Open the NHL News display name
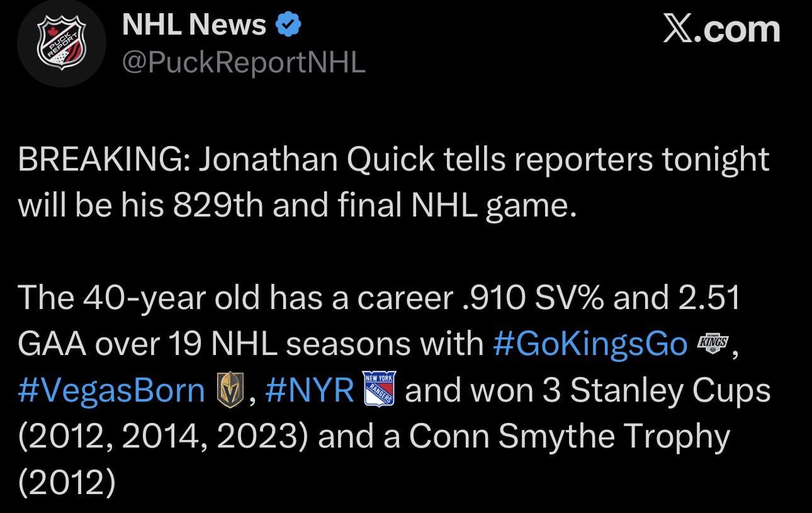 point(194,25)
